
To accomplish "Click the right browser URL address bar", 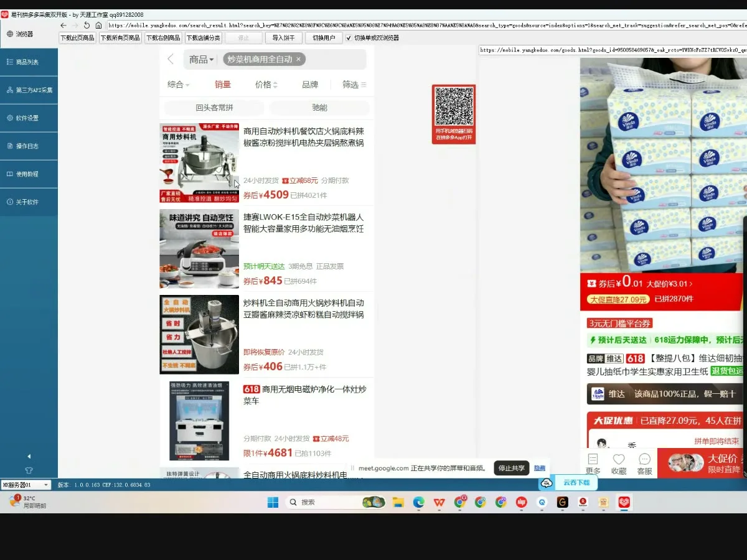I will coord(612,50).
